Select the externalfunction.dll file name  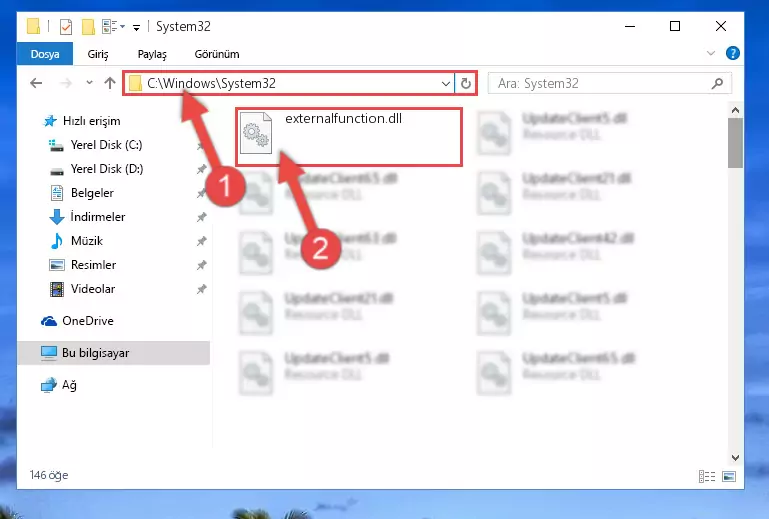coord(343,119)
